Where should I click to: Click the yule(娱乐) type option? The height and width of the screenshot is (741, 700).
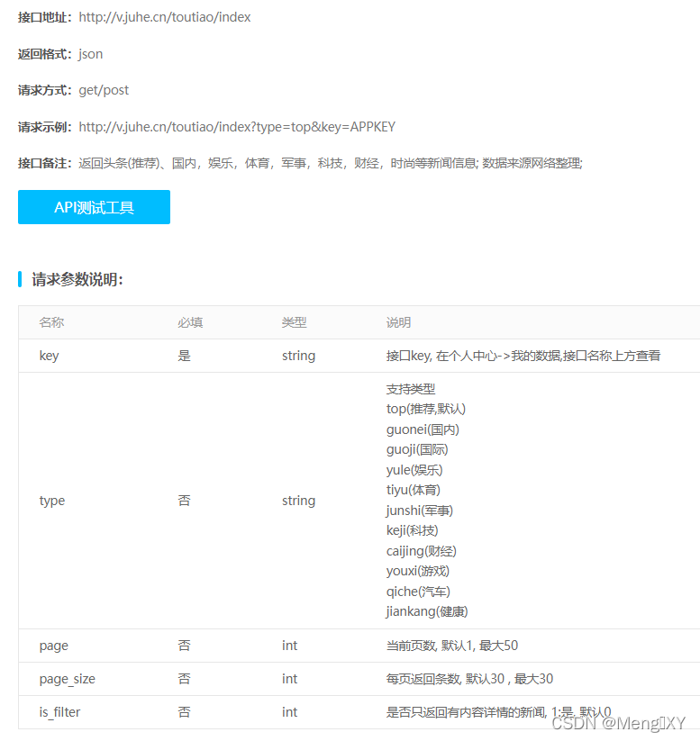click(414, 470)
